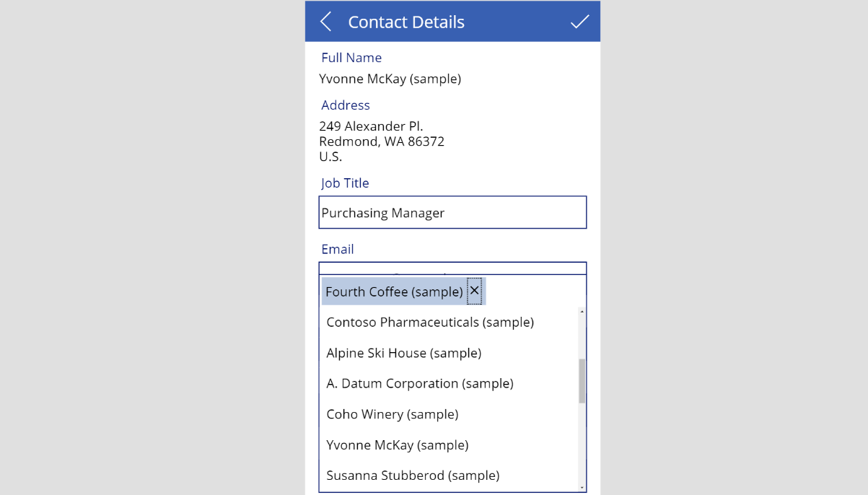Click the Job Title input box
868x495 pixels.
[452, 212]
